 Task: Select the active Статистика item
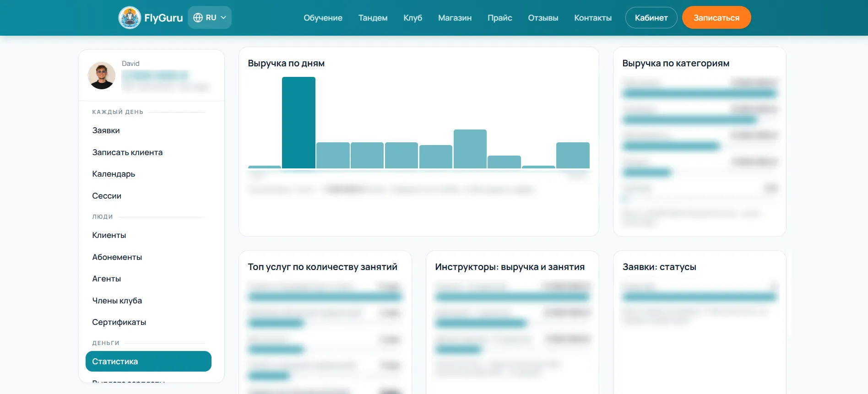(x=148, y=362)
